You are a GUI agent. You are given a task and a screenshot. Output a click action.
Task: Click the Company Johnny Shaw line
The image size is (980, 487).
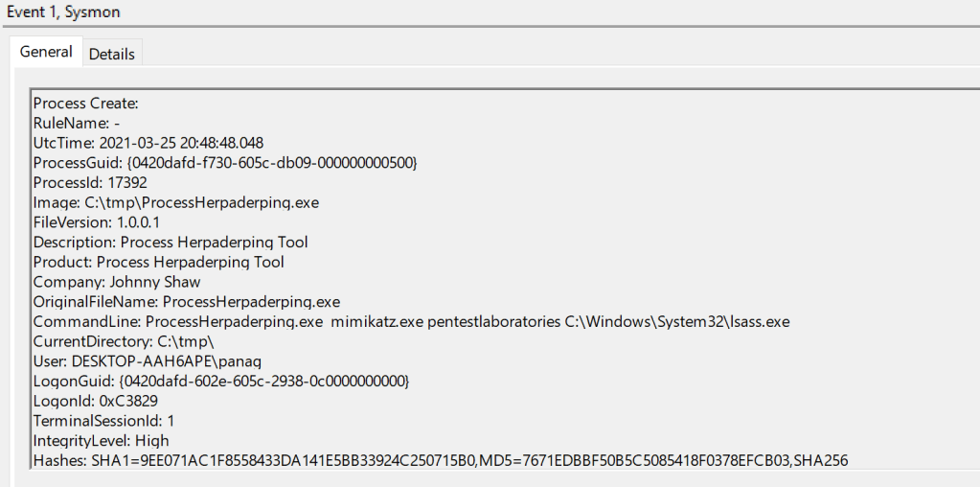click(x=117, y=282)
